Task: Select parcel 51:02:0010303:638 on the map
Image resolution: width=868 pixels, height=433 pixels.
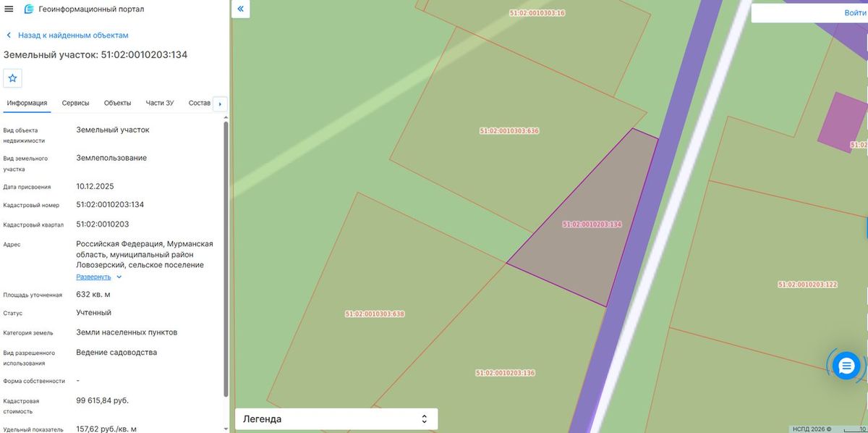Action: 375,314
